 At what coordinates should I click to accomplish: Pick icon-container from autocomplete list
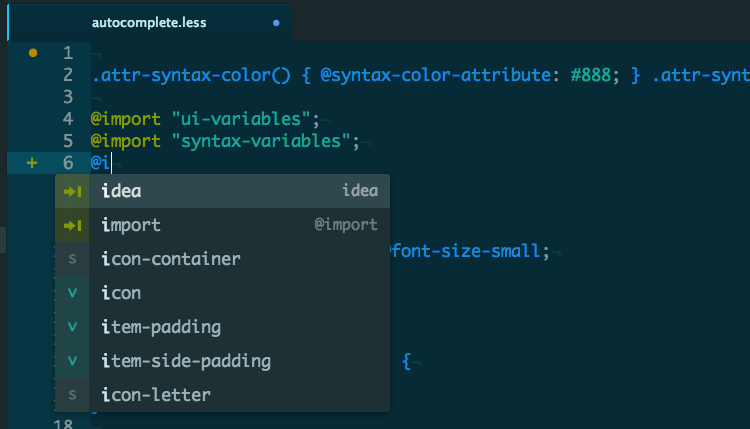click(222, 259)
